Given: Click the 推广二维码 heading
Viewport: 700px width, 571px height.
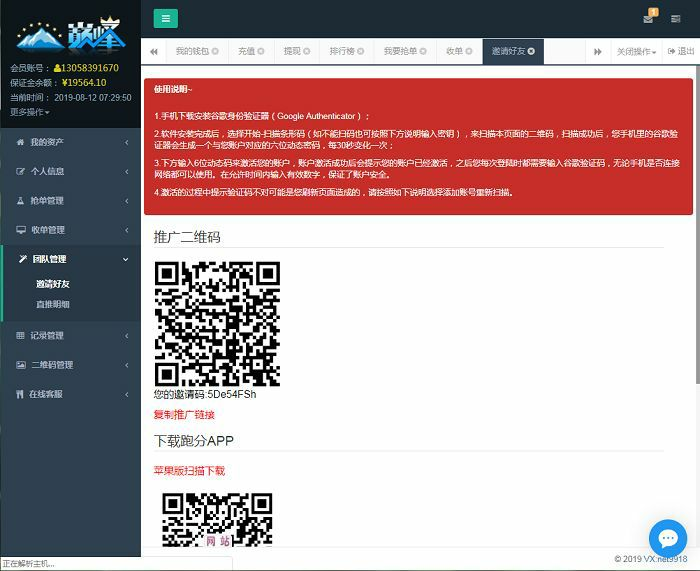Looking at the screenshot, I should (x=187, y=237).
